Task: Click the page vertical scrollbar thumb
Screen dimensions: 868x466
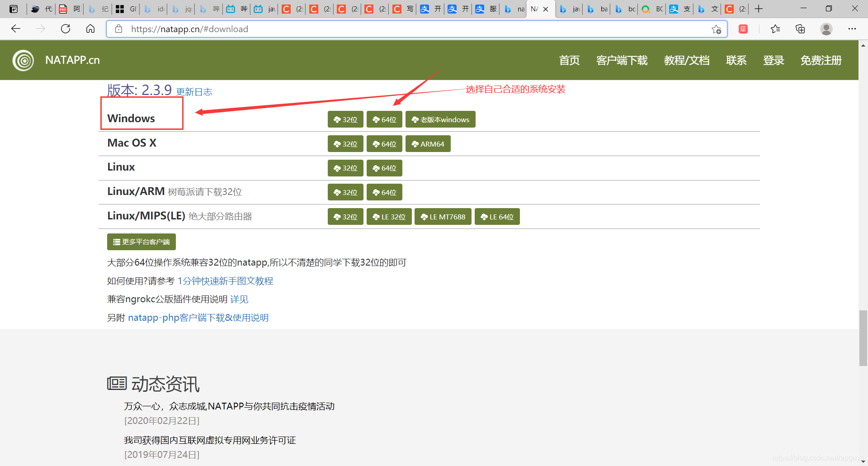Action: click(863, 338)
